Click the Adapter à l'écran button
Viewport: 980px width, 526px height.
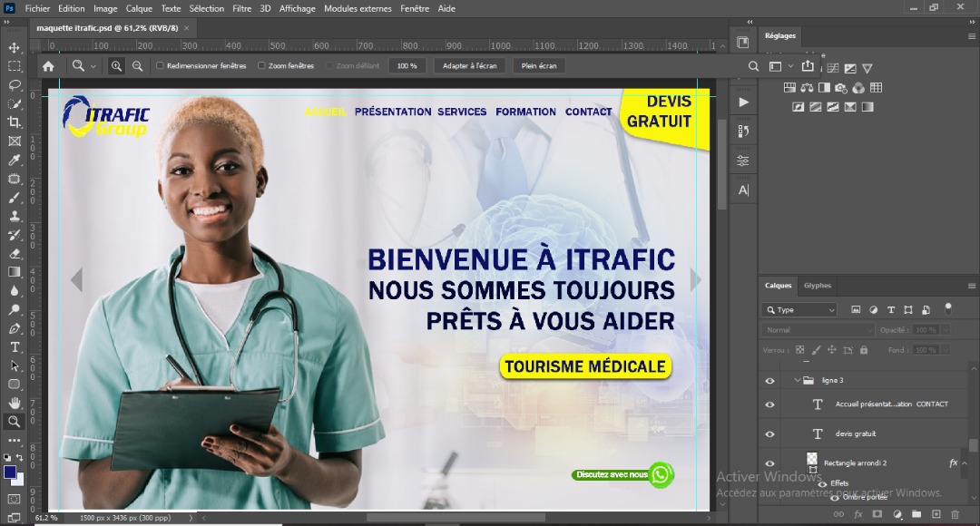pyautogui.click(x=469, y=65)
